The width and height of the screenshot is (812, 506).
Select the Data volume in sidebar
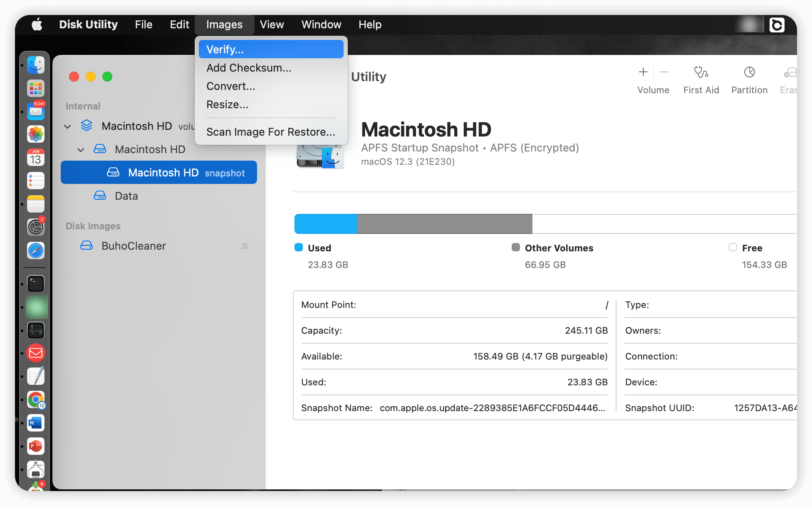(x=159, y=196)
